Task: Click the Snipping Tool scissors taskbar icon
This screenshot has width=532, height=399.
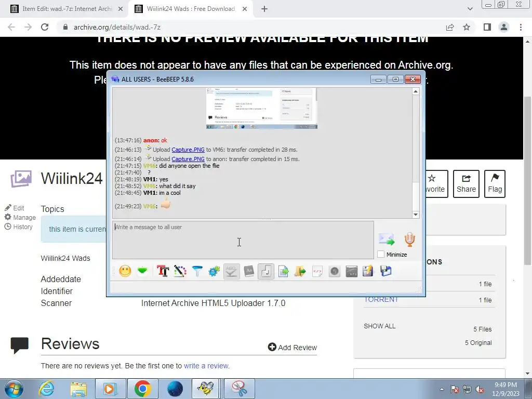Action: pyautogui.click(x=239, y=389)
